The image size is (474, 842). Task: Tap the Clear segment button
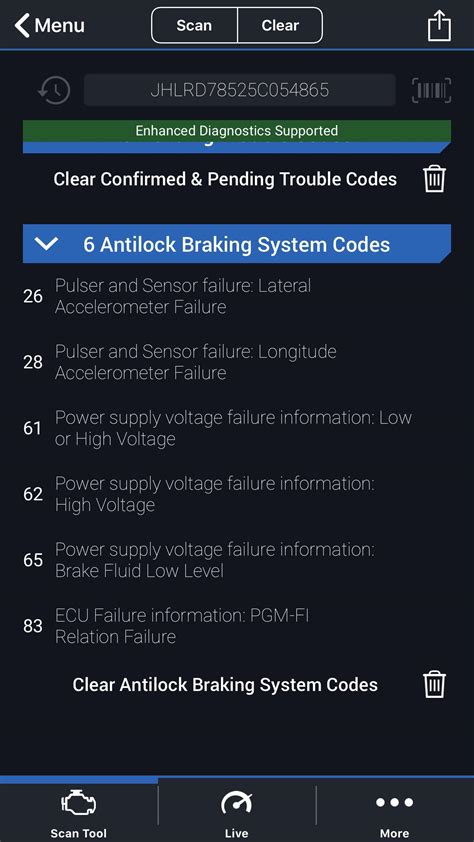click(280, 25)
